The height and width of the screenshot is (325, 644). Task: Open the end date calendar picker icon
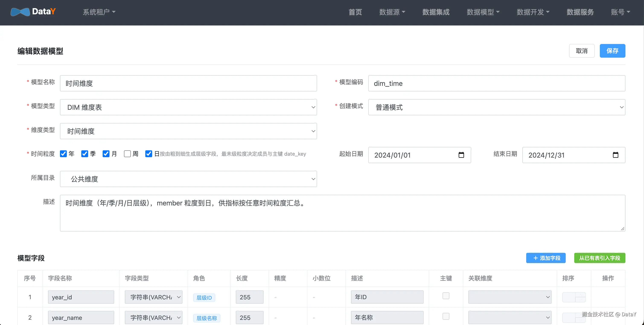coord(615,155)
